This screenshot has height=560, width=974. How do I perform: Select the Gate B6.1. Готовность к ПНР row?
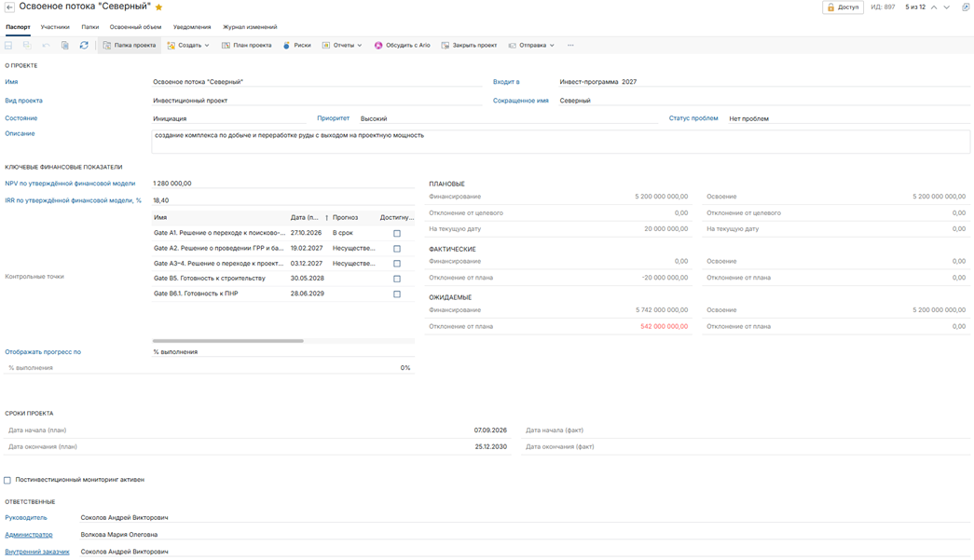click(x=282, y=294)
